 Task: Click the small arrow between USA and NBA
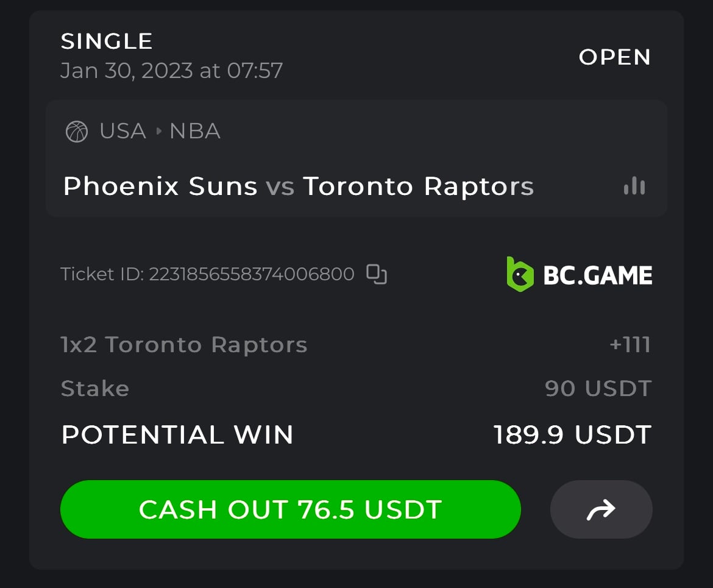pyautogui.click(x=158, y=131)
